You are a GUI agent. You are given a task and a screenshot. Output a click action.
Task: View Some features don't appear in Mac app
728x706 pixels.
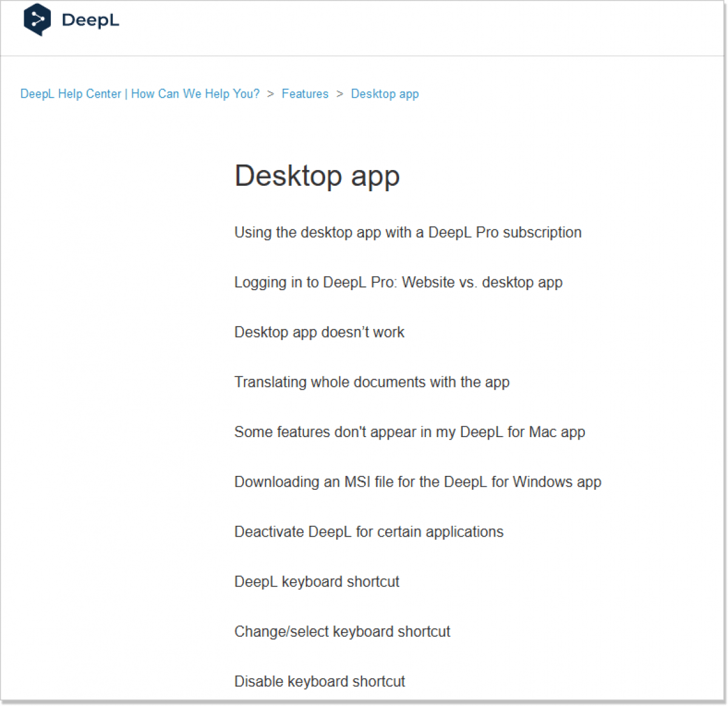(409, 432)
